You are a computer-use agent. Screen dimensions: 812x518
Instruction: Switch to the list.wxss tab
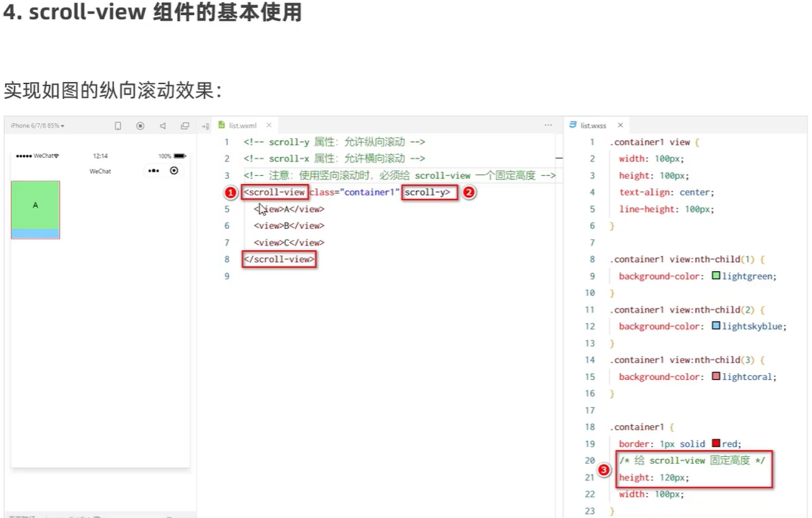tap(592, 125)
